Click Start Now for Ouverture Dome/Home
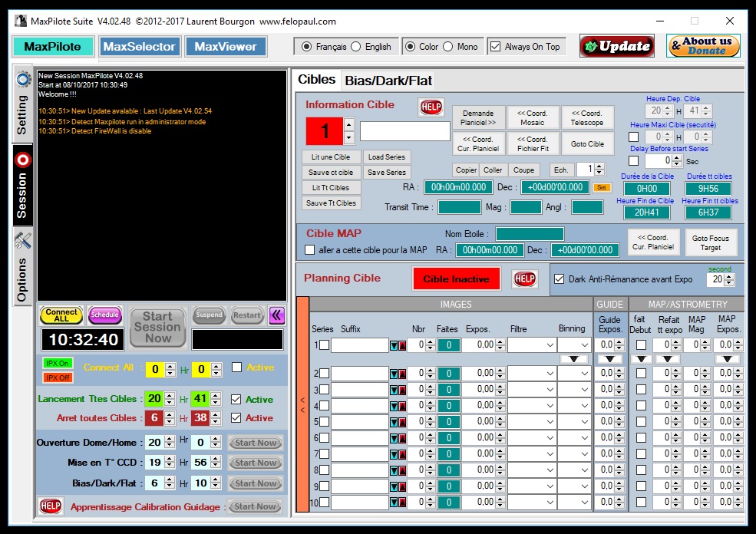 pyautogui.click(x=256, y=443)
